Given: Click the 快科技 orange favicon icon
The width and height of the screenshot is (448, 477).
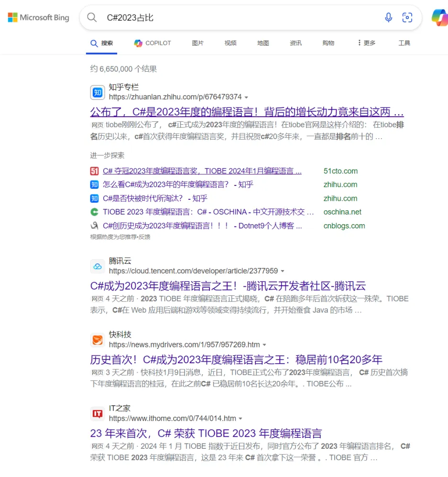Looking at the screenshot, I should point(98,340).
